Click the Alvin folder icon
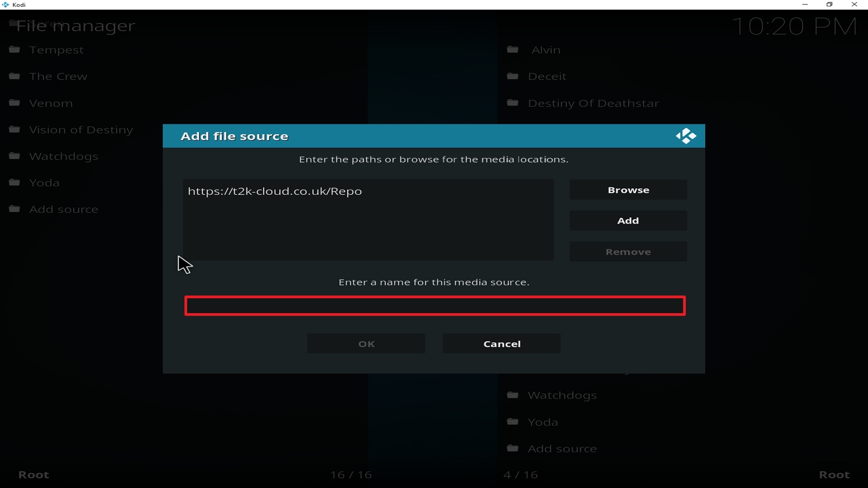868x488 pixels. [513, 49]
